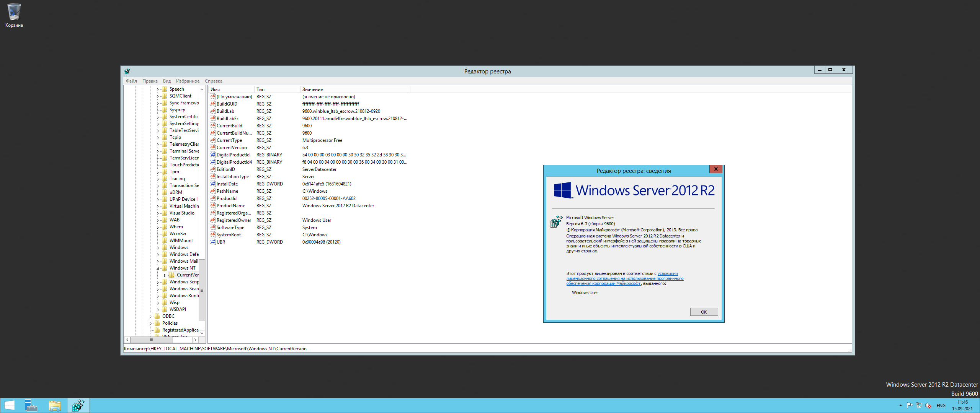
Task: Select the Tracing key in the tree
Action: pyautogui.click(x=177, y=179)
